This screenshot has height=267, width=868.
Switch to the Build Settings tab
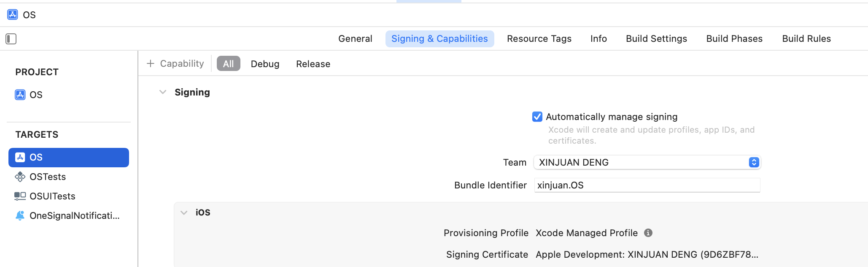(656, 38)
